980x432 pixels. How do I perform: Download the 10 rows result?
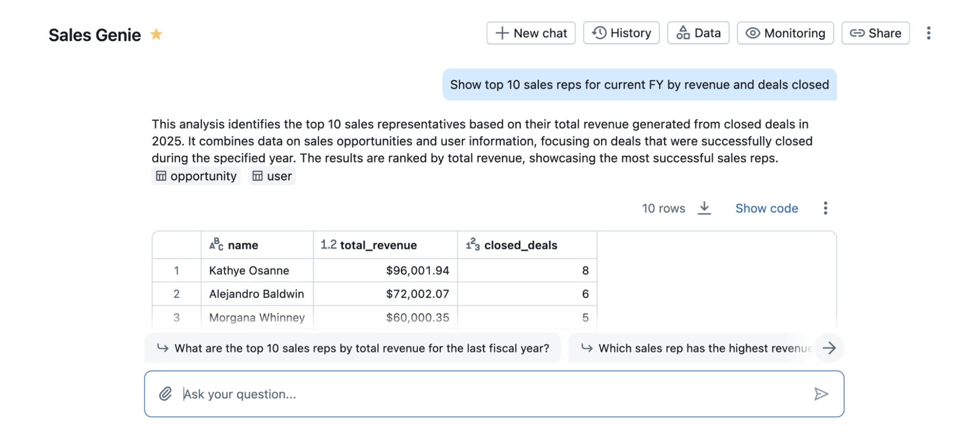tap(704, 208)
